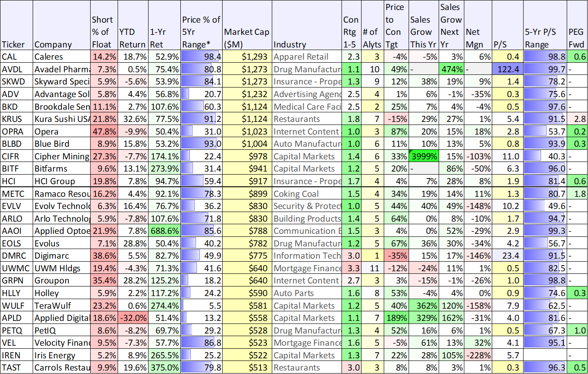Click the PetIQ company cell
588x374 pixels.
pos(62,330)
